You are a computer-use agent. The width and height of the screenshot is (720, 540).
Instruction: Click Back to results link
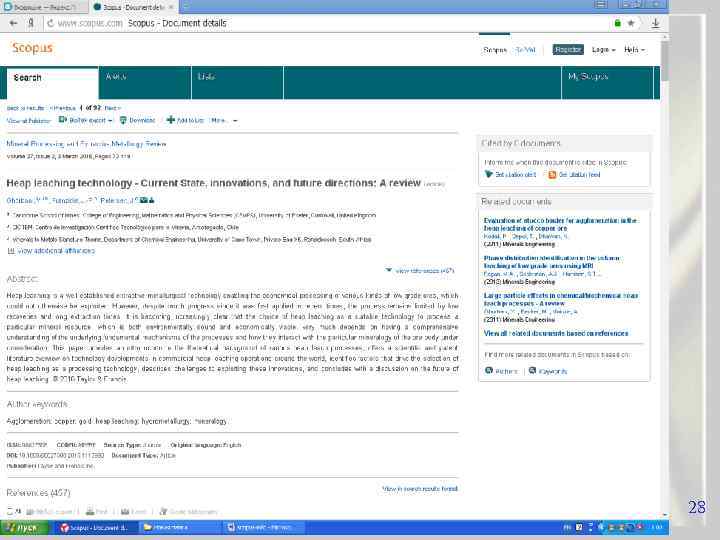click(x=25, y=108)
